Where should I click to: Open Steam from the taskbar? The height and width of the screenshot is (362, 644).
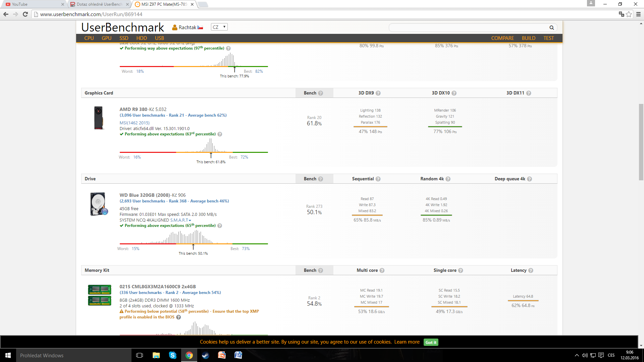click(x=205, y=355)
